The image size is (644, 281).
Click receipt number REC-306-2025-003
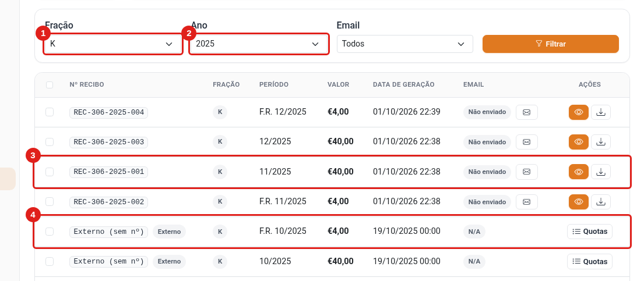109,142
